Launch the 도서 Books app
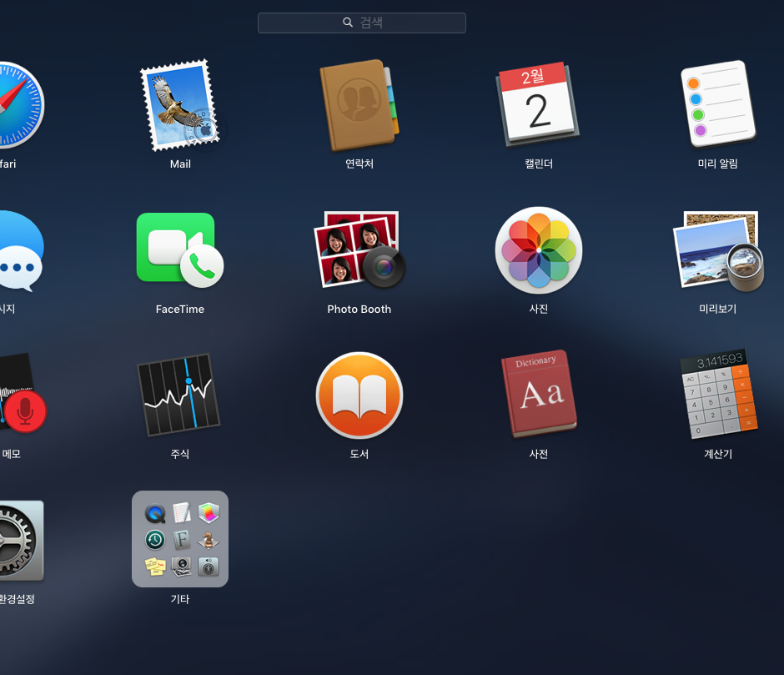 click(359, 395)
